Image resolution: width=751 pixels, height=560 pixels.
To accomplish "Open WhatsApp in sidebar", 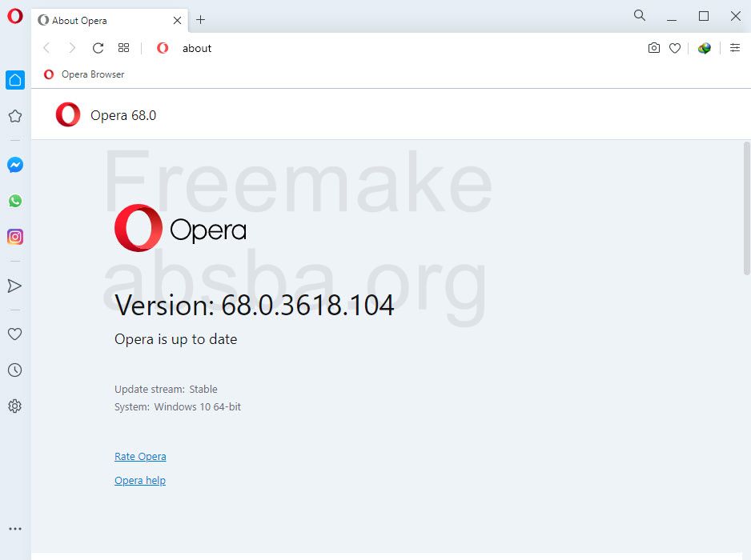I will click(15, 201).
